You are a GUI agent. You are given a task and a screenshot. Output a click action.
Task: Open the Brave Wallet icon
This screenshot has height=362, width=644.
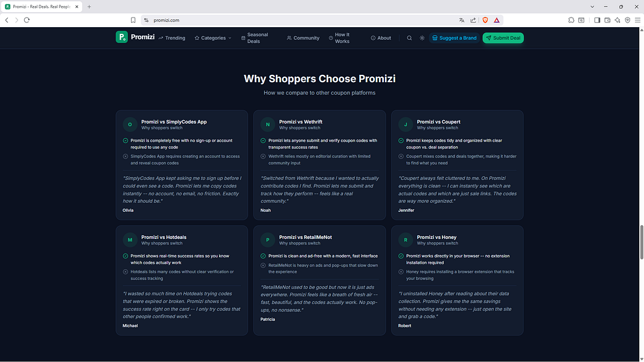(x=607, y=20)
